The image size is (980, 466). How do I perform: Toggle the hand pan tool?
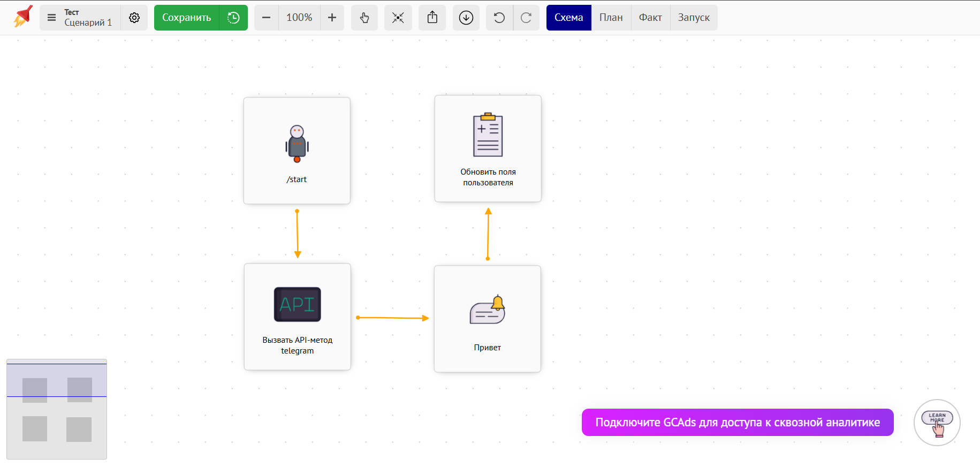point(364,18)
